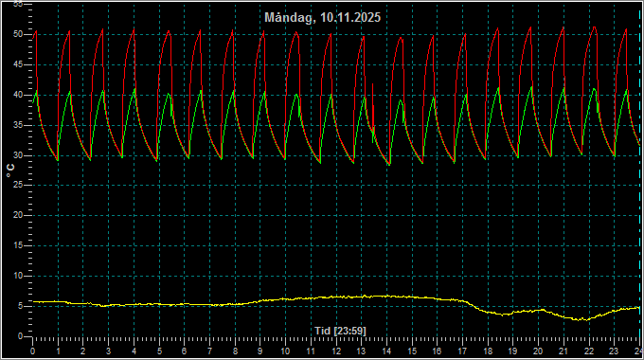Click yellow curve's lowest dip before hour 22

click(x=580, y=319)
